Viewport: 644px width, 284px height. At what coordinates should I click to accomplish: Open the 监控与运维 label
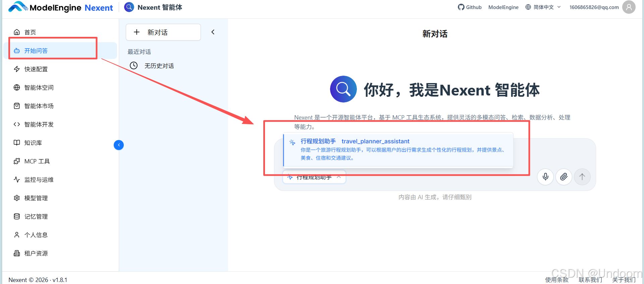point(39,180)
